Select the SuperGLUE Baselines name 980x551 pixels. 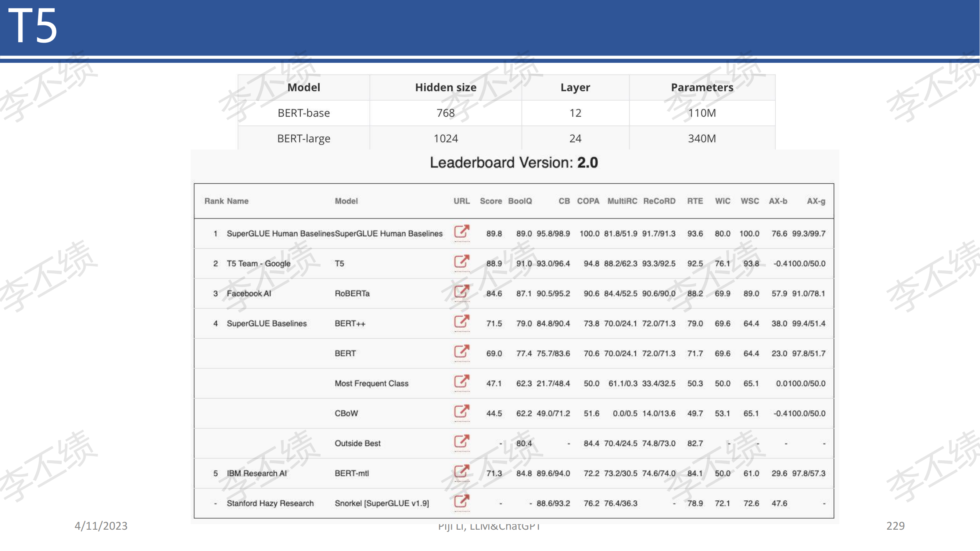point(267,323)
